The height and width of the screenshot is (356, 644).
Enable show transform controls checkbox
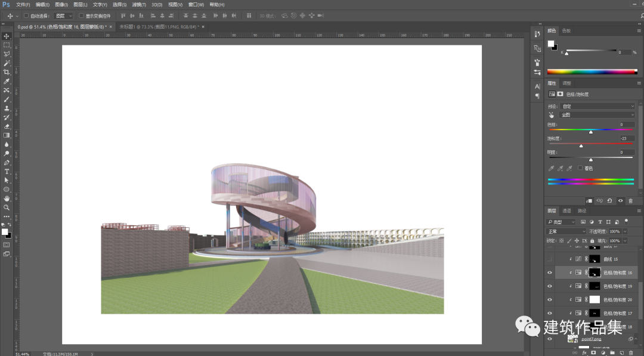pyautogui.click(x=81, y=16)
